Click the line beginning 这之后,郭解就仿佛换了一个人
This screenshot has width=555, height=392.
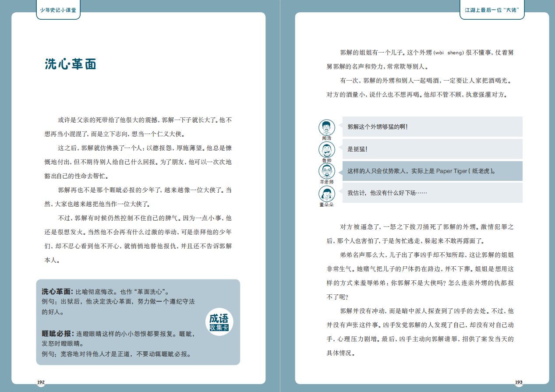click(145, 148)
